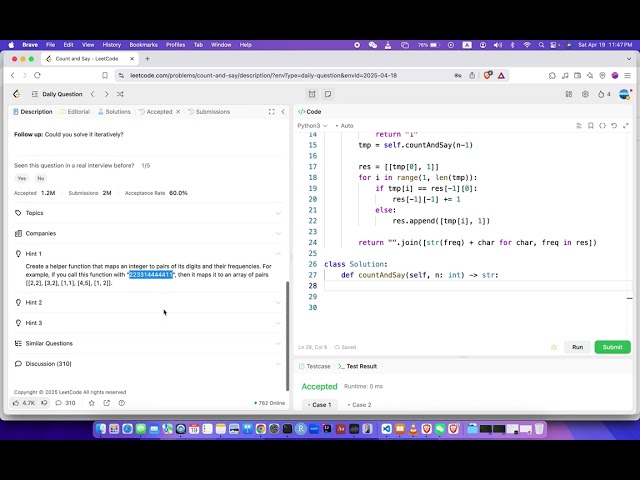Open a new browser tab
Image resolution: width=640 pixels, height=480 pixels.
click(147, 59)
